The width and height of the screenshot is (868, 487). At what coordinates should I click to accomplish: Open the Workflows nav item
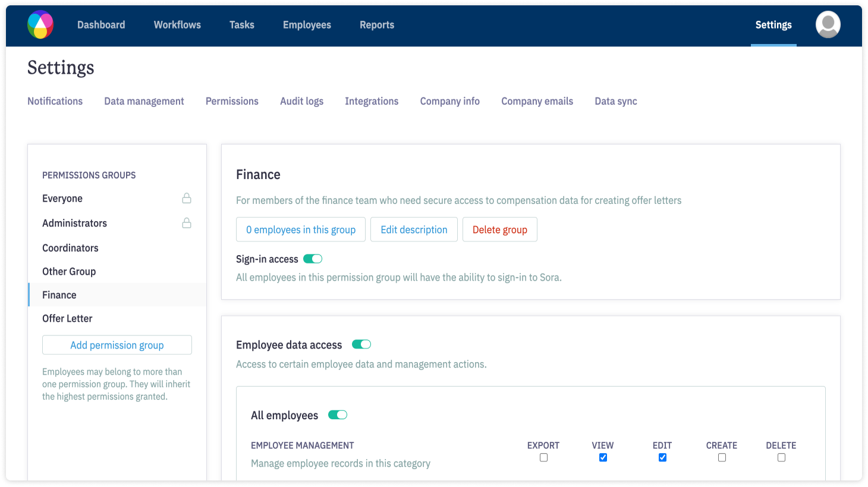click(x=177, y=25)
